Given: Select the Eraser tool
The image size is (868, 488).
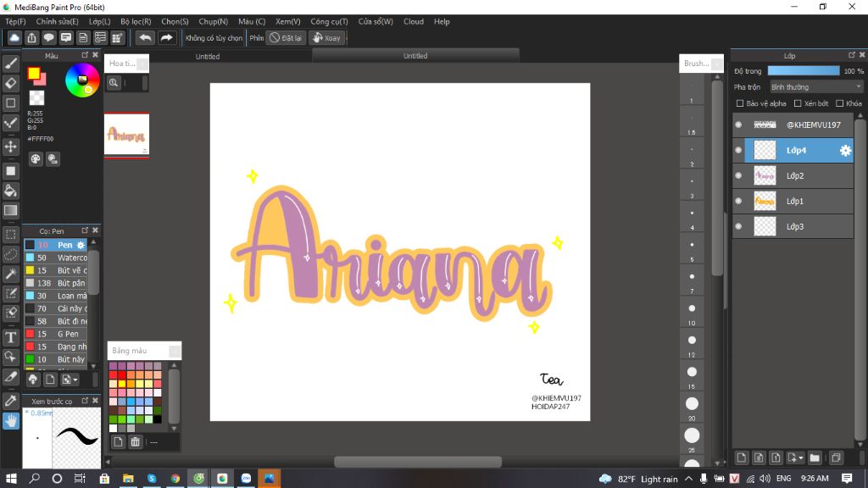Looking at the screenshot, I should click(10, 83).
